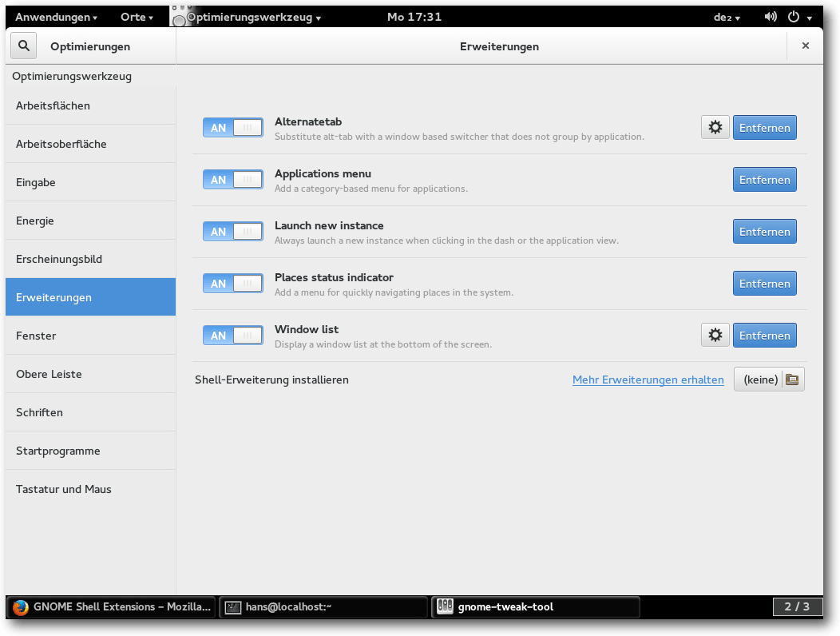Click the Applications menu title
The width and height of the screenshot is (840, 636).
323,173
